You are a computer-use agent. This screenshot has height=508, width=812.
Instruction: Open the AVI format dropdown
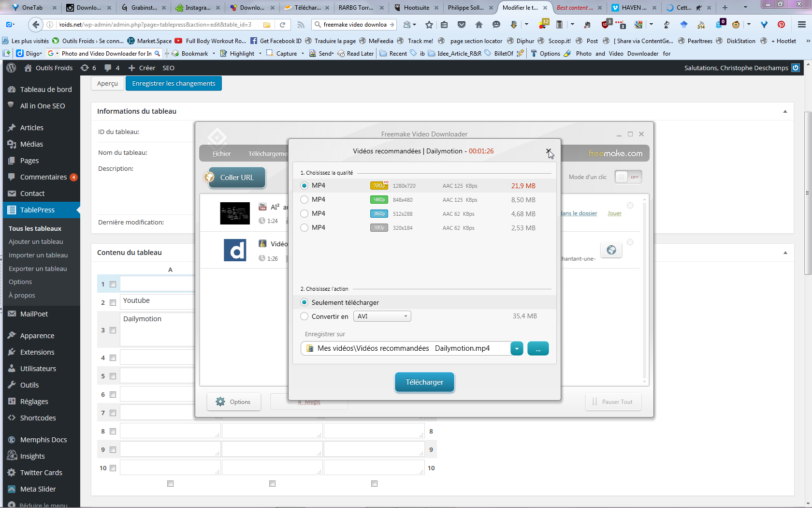coord(382,316)
